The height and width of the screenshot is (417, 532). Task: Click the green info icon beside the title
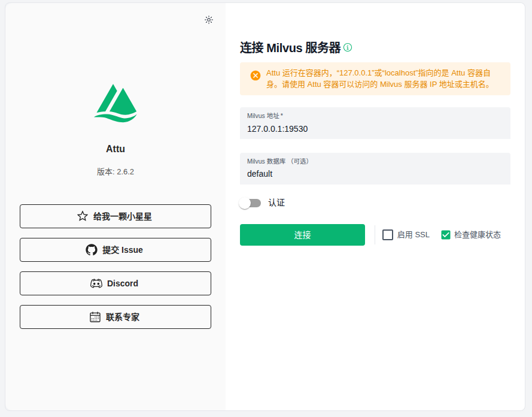click(x=348, y=47)
